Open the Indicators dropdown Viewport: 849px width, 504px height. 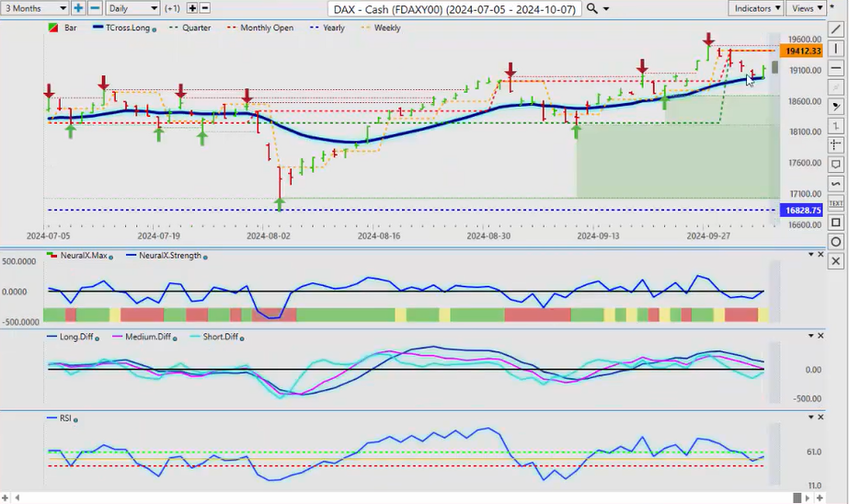point(756,8)
